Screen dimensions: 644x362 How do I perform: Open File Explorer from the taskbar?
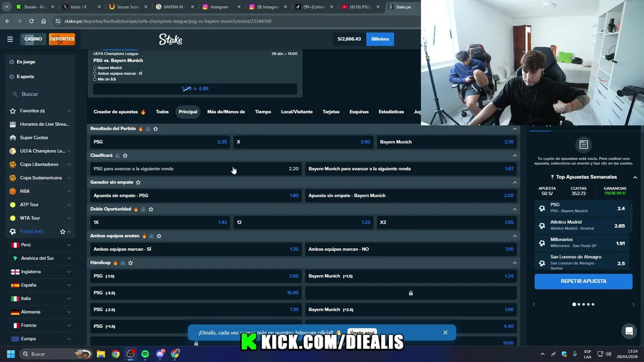[101, 354]
